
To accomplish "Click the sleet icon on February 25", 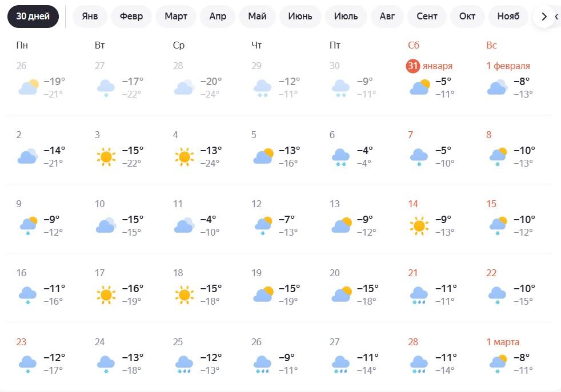I will (x=184, y=363).
